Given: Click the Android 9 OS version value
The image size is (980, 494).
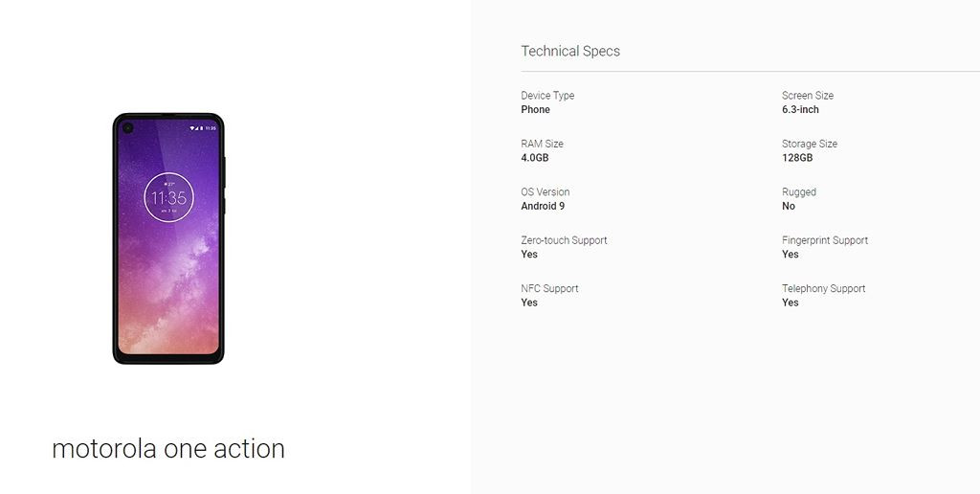Looking at the screenshot, I should [x=543, y=206].
